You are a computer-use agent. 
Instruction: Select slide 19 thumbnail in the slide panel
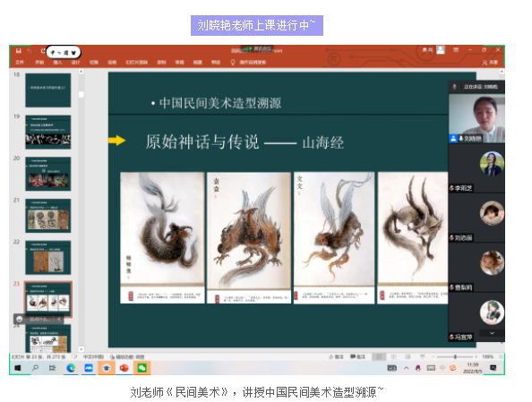click(x=47, y=132)
